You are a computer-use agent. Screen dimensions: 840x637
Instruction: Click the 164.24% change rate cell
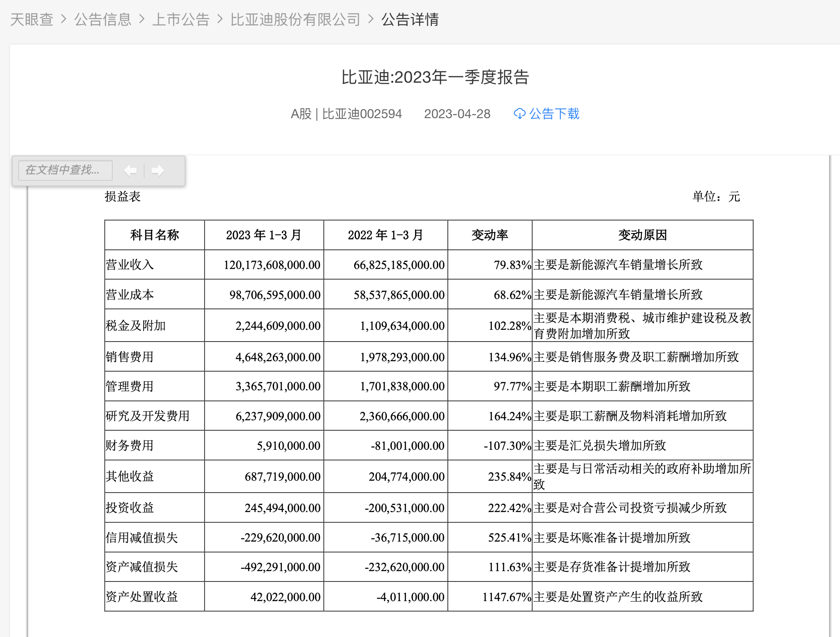click(x=510, y=416)
